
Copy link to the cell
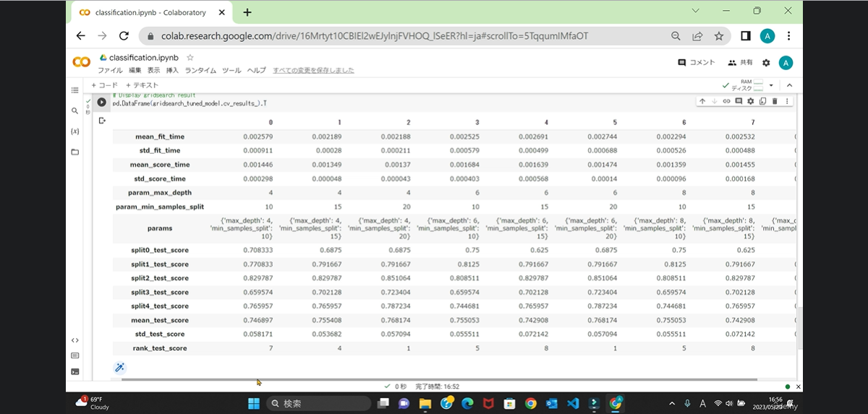(x=727, y=101)
